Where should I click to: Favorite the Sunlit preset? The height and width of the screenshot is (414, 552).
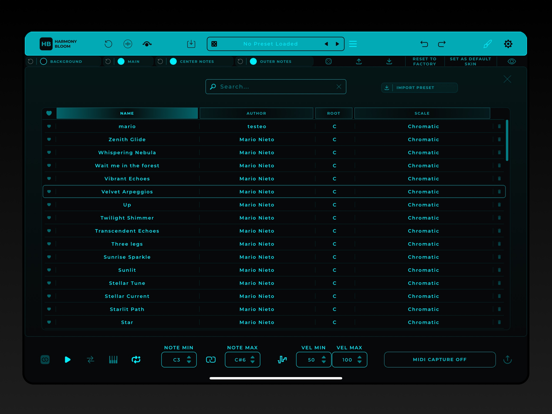(x=49, y=270)
